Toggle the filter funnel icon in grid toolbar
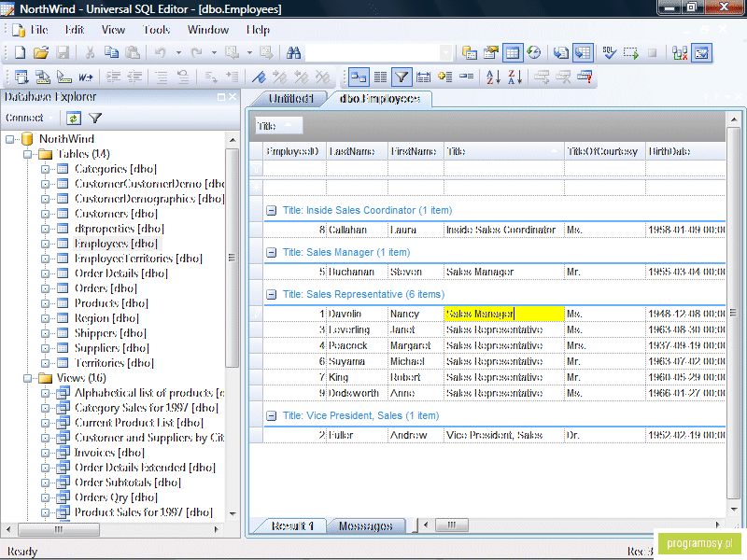This screenshot has height=560, width=747. click(x=402, y=77)
